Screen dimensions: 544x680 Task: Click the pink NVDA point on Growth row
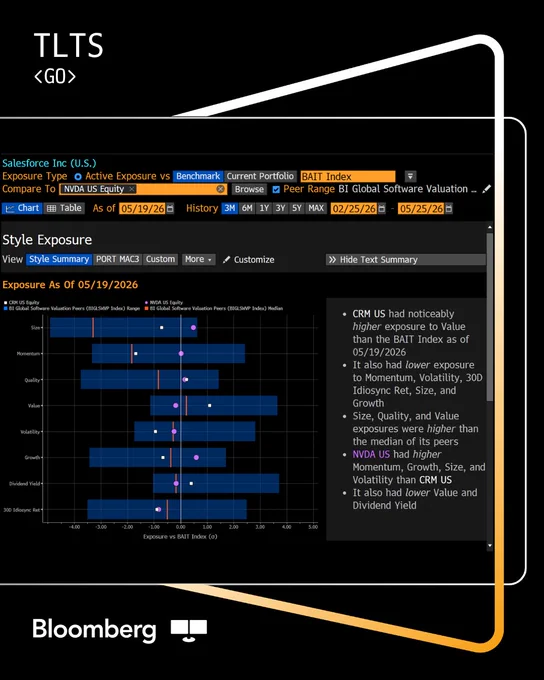(x=196, y=458)
